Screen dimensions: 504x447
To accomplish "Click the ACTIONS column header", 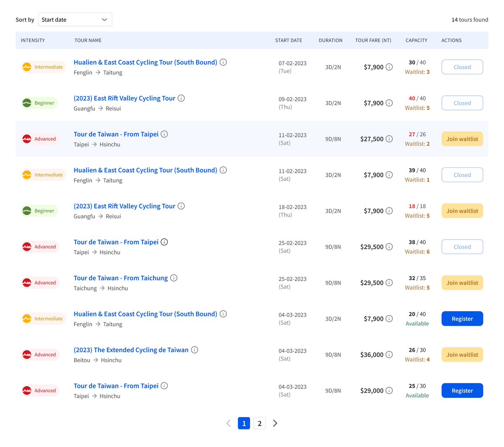I will [x=451, y=40].
